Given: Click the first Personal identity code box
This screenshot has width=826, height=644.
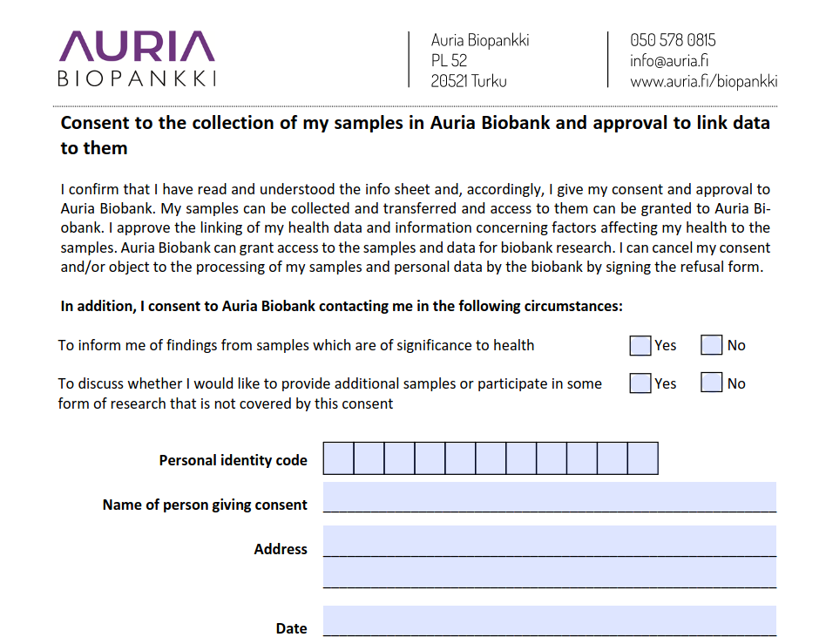Looking at the screenshot, I should pyautogui.click(x=338, y=458).
